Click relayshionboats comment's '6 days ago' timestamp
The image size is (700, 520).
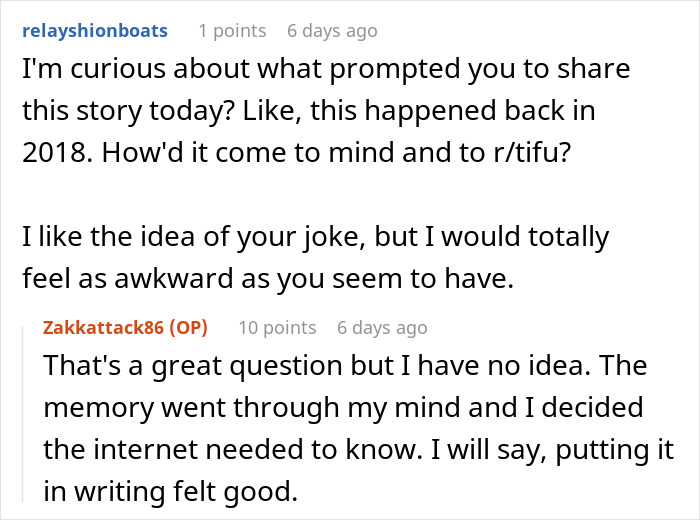click(332, 31)
